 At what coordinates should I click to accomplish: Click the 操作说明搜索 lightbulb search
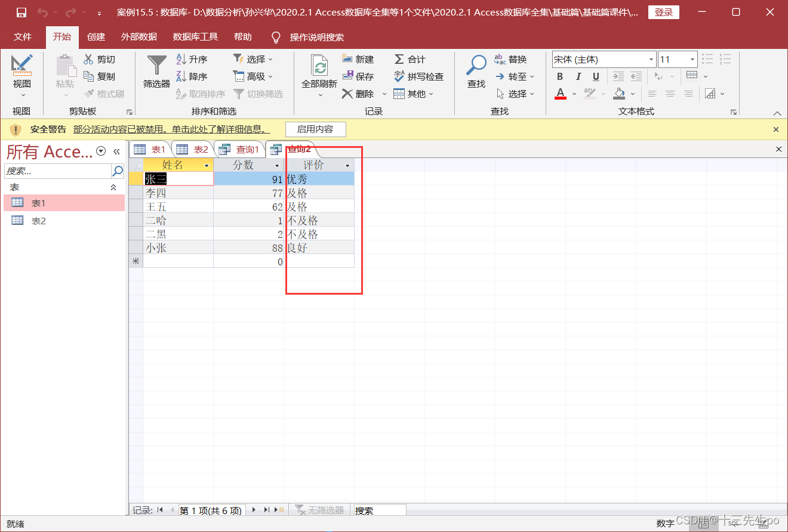(x=308, y=37)
